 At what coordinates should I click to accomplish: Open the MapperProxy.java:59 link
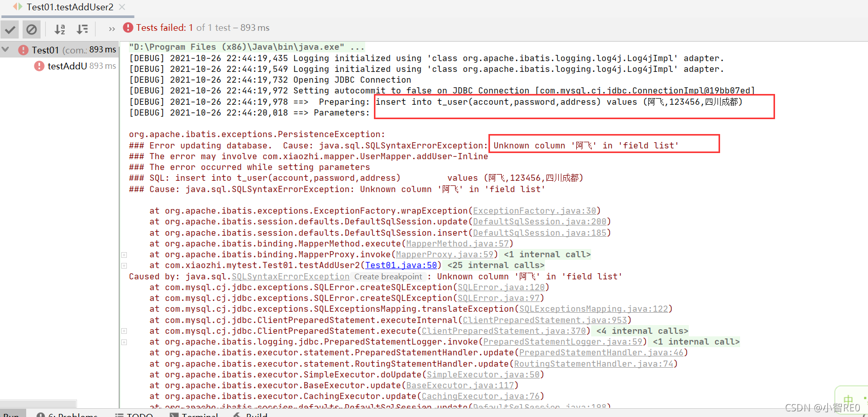coord(445,255)
